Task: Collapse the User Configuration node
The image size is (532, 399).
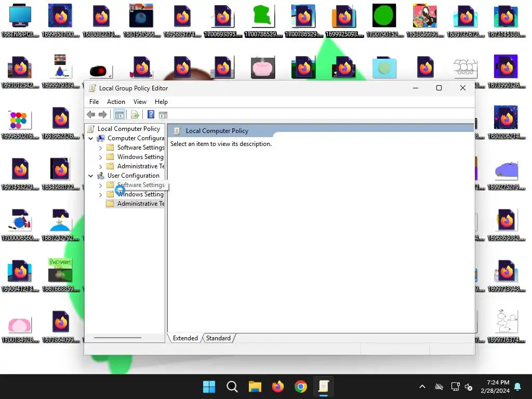Action: pyautogui.click(x=90, y=176)
